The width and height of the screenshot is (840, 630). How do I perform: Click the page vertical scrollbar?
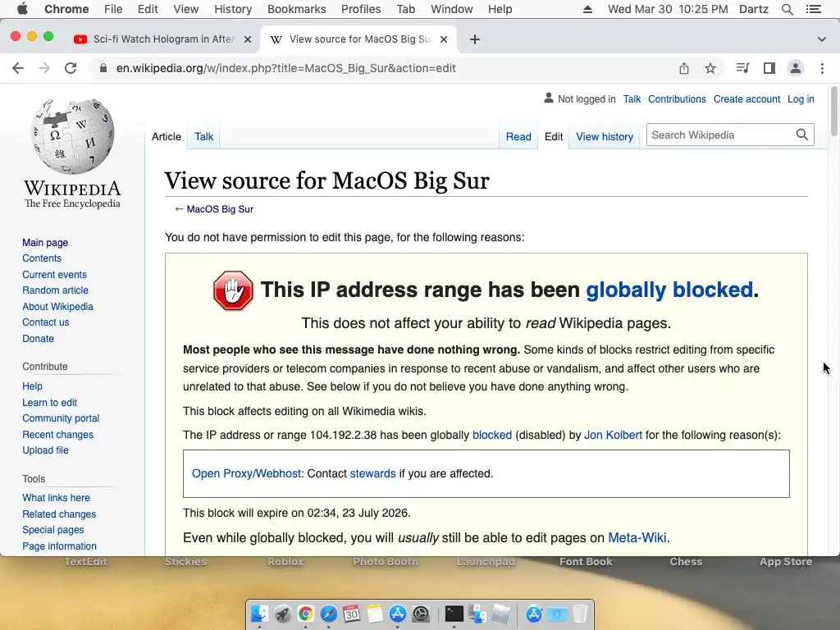click(834, 112)
